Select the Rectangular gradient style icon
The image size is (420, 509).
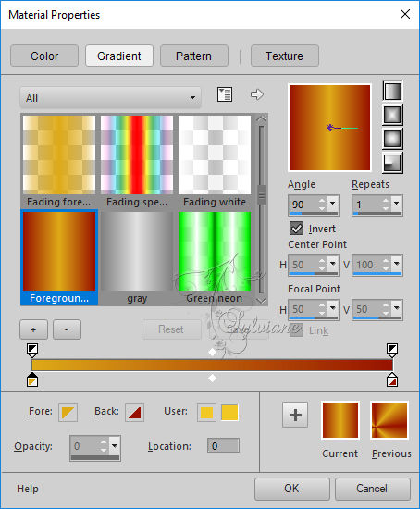392,115
